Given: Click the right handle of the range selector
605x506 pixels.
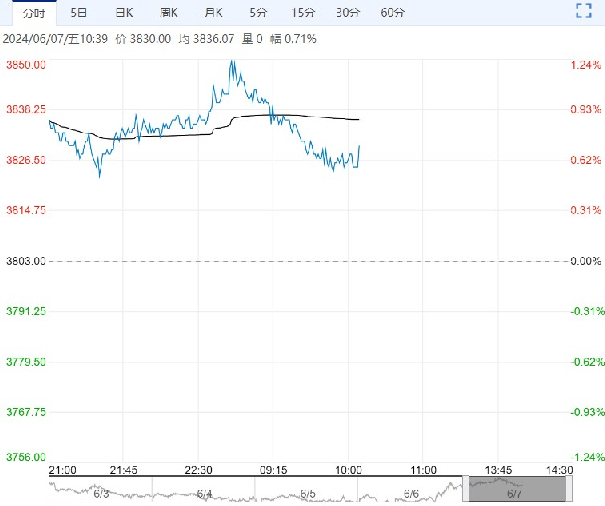Looking at the screenshot, I should point(568,489).
